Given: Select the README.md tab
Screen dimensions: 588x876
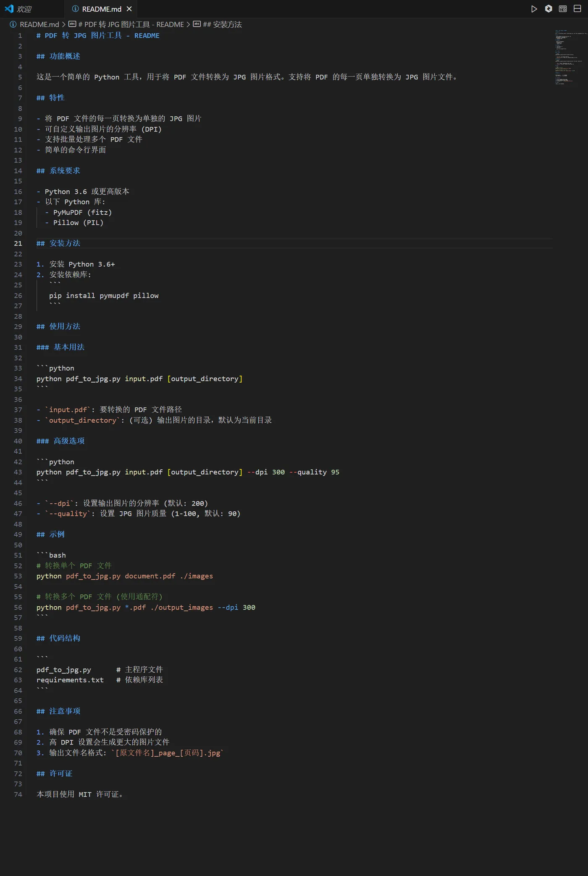Looking at the screenshot, I should pos(102,9).
